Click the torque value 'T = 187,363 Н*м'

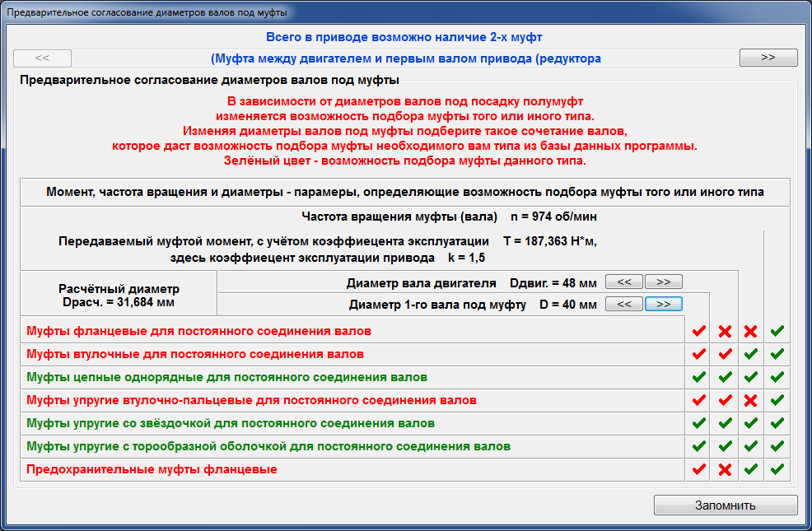549,241
